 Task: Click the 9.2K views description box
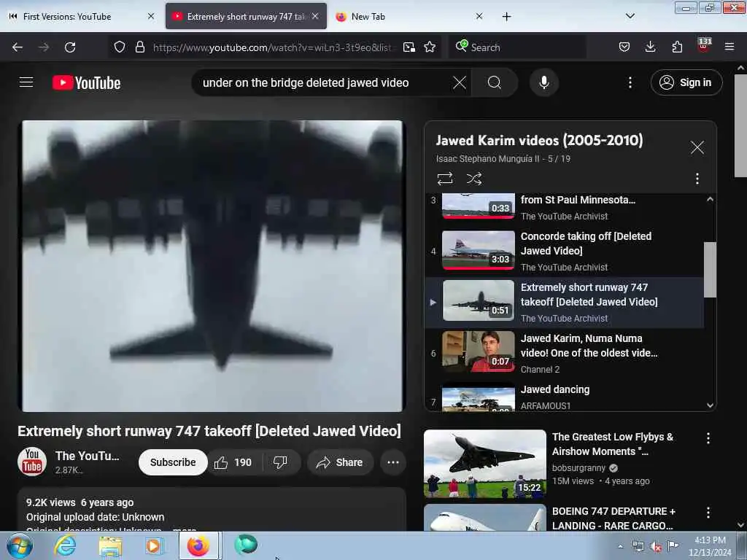(x=212, y=510)
